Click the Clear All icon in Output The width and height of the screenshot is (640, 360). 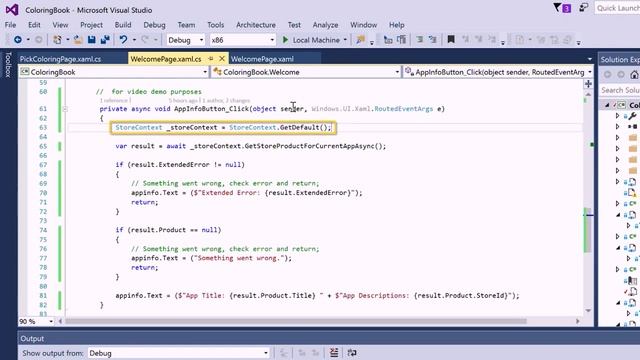point(334,353)
